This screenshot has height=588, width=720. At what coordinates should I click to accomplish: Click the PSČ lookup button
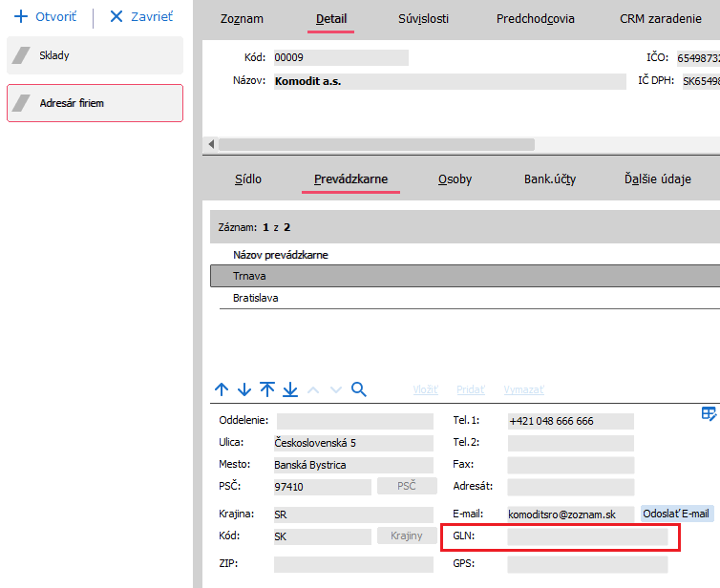406,487
